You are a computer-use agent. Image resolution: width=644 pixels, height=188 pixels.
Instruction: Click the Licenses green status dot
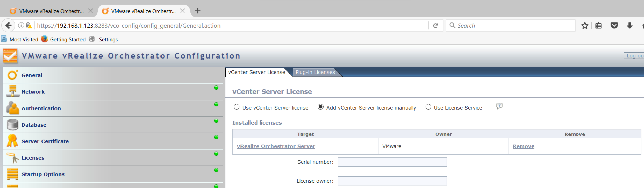pyautogui.click(x=216, y=154)
